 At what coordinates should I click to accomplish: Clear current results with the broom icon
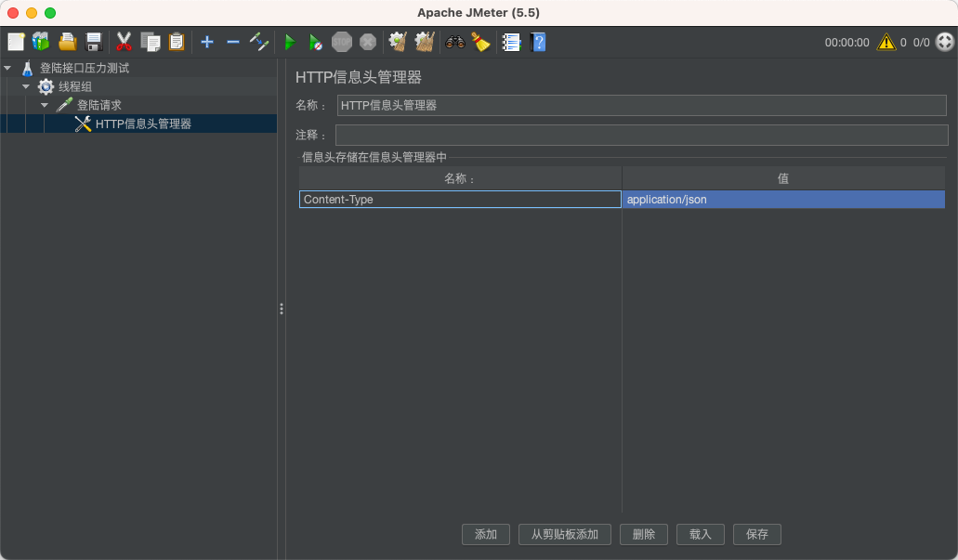pyautogui.click(x=397, y=41)
